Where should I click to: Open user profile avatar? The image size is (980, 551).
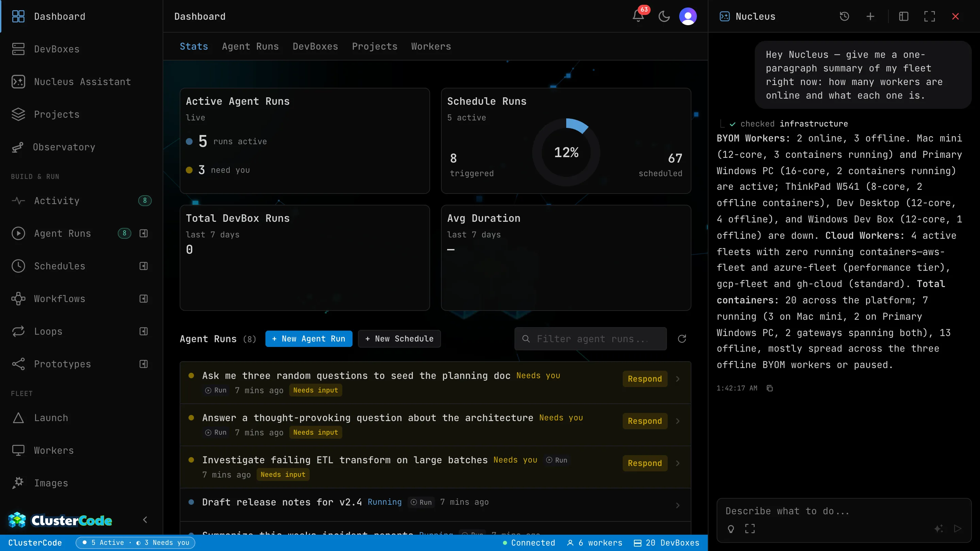pyautogui.click(x=688, y=16)
